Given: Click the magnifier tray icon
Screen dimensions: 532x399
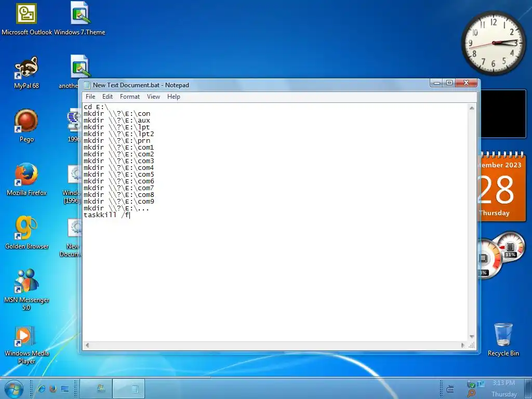Looking at the screenshot, I should [471, 394].
